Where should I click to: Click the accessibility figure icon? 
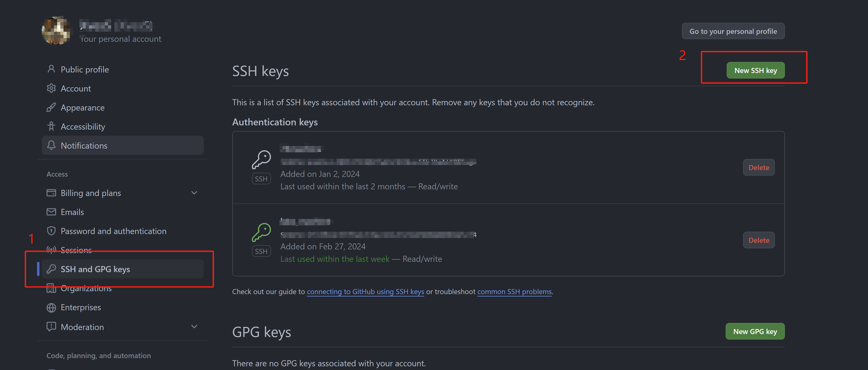pos(51,126)
